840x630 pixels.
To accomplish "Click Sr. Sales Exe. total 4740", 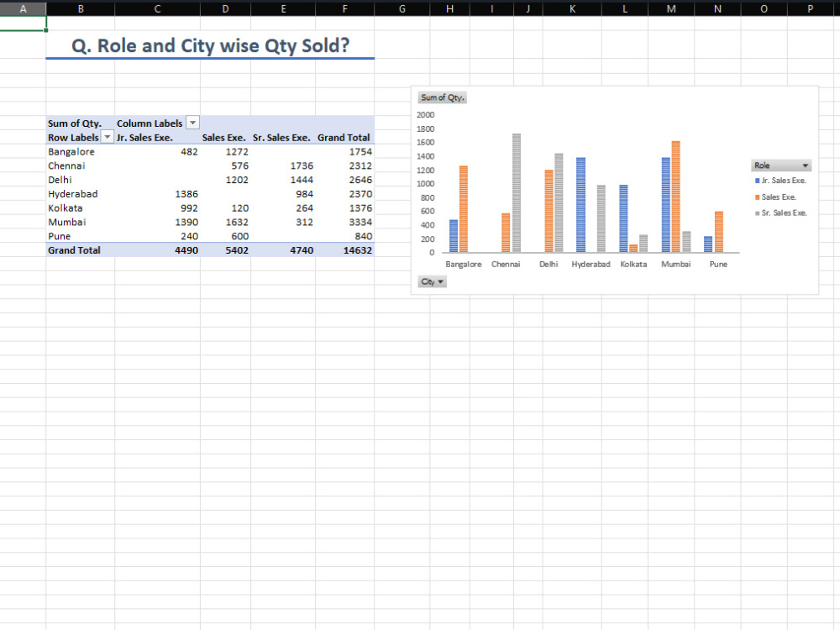I will 283,250.
